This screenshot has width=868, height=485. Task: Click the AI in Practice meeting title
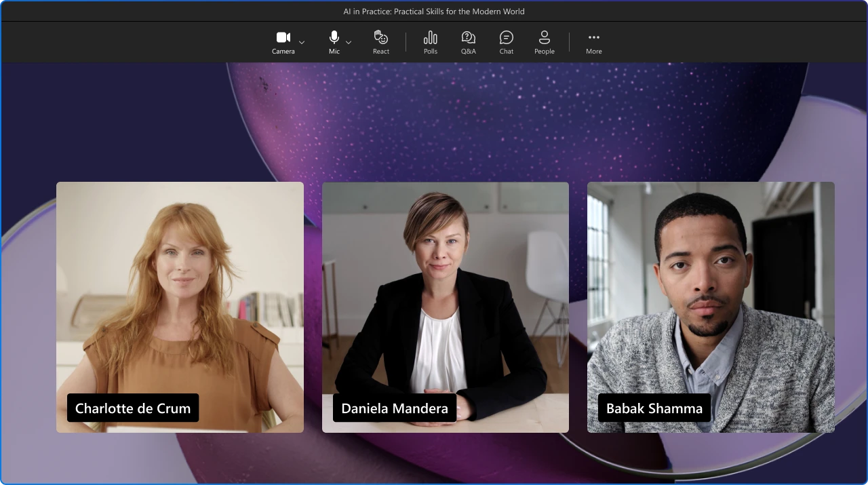click(x=434, y=12)
